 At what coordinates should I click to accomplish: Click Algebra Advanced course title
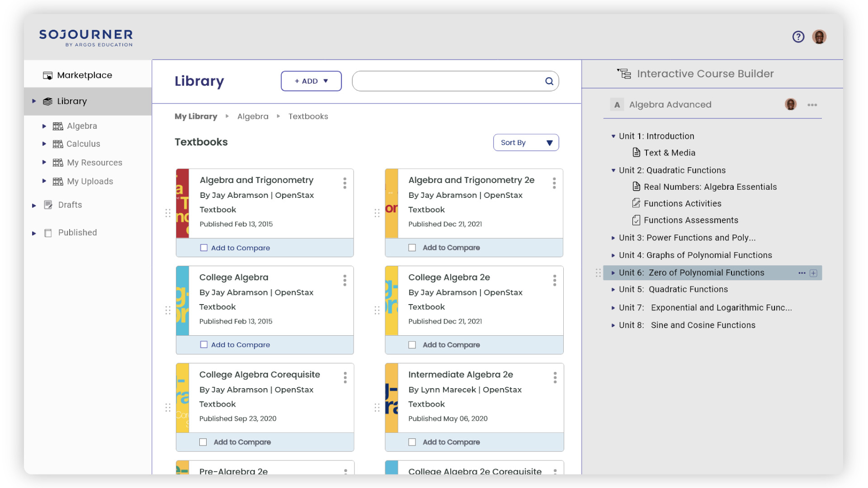[670, 104]
